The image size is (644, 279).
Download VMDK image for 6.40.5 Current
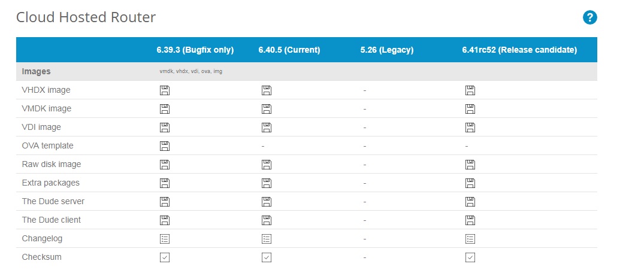click(x=266, y=109)
